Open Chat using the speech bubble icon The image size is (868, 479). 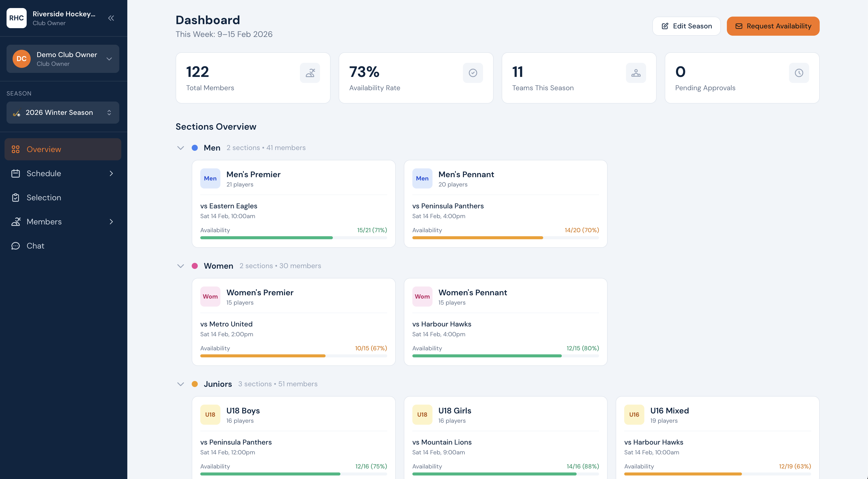[x=16, y=246]
